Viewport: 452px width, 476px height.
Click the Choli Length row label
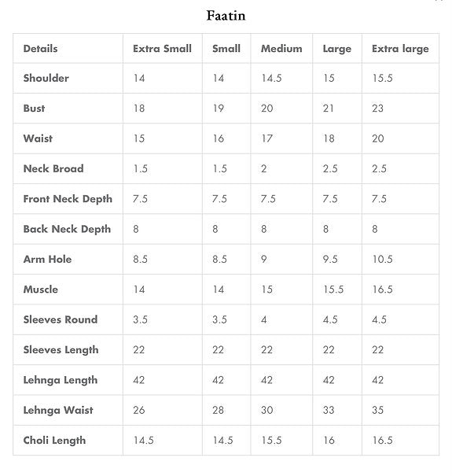coord(54,441)
